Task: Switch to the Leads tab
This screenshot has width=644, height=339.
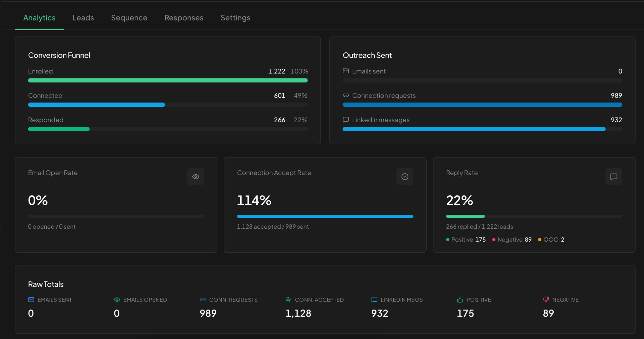Action: [x=83, y=18]
